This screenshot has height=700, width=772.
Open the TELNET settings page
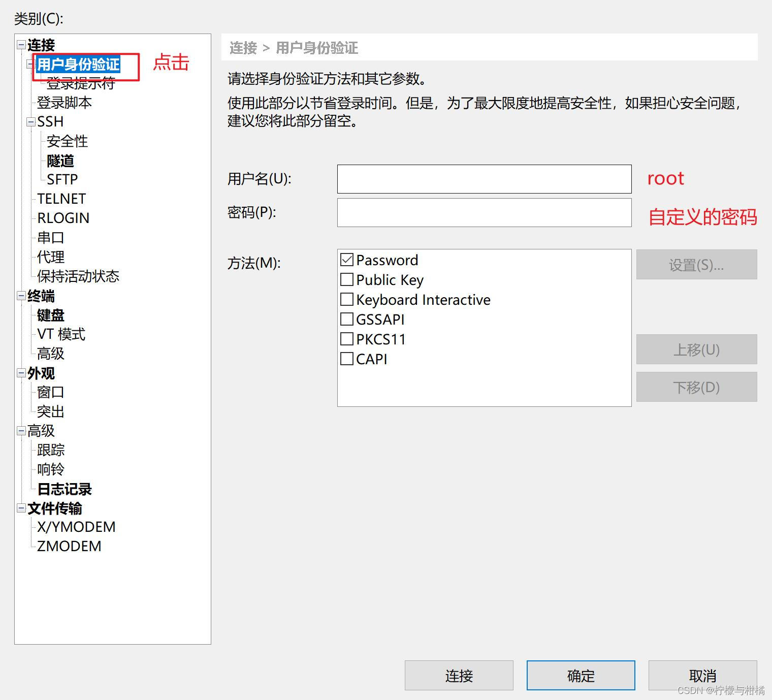(x=61, y=198)
